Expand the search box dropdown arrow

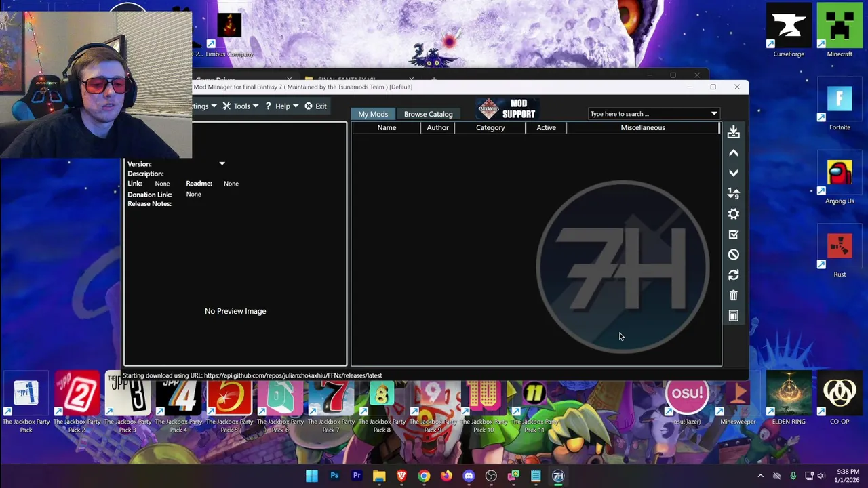coord(713,114)
